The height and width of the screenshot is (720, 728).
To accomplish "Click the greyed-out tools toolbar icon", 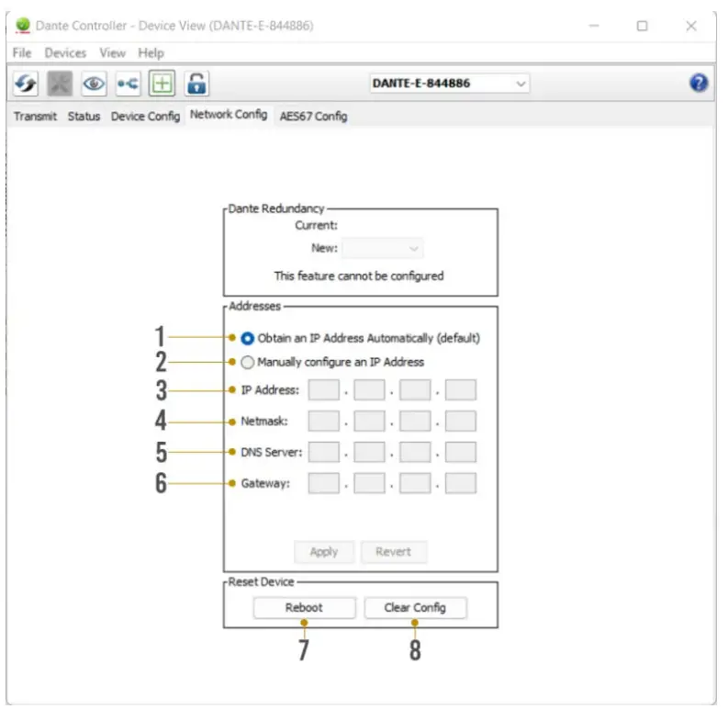I will pyautogui.click(x=60, y=84).
